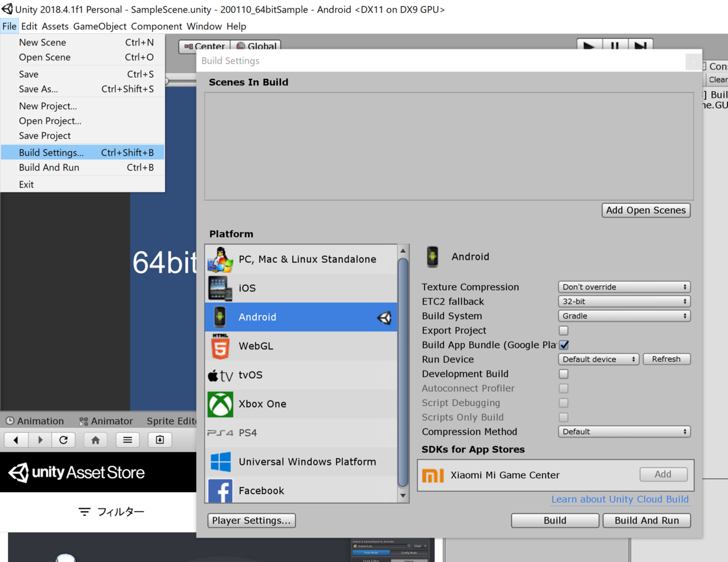728x562 pixels.
Task: Choose Universal Windows Platform
Action: click(x=301, y=462)
